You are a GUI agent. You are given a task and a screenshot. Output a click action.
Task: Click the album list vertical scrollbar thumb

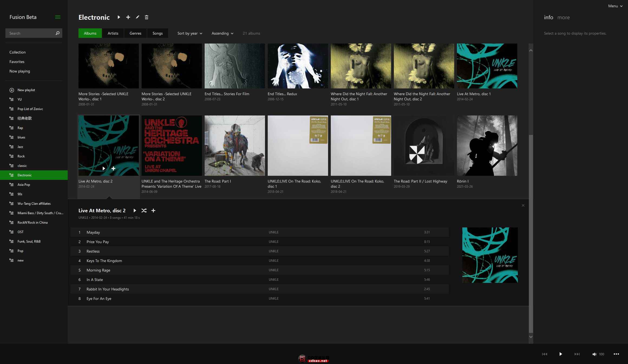click(531, 234)
